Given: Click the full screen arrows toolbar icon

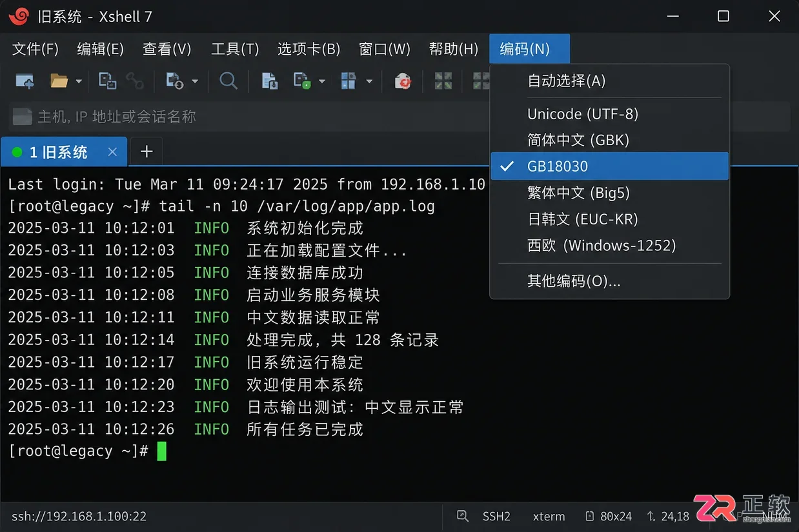Looking at the screenshot, I should (443, 81).
